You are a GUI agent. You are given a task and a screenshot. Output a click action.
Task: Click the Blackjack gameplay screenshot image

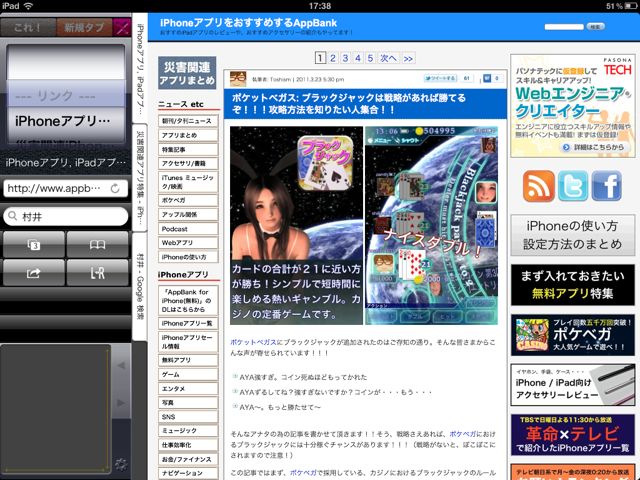tap(431, 225)
